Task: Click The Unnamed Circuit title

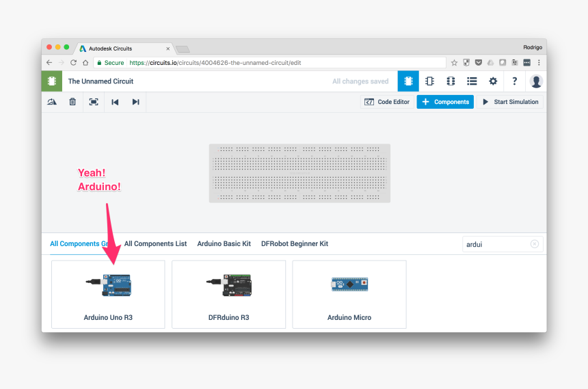Action: 101,81
